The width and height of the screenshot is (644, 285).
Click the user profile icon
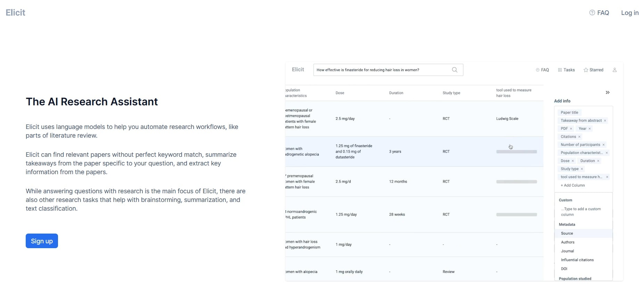click(x=614, y=70)
